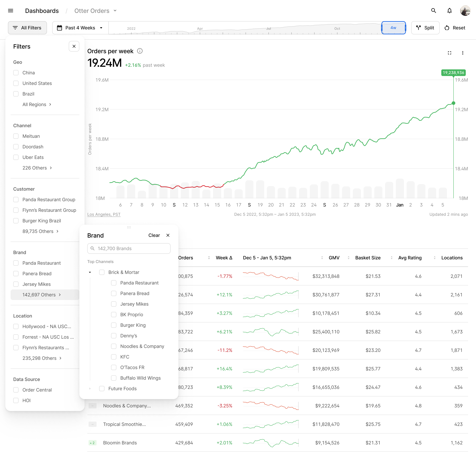Click the 4w timeline range handle
476x452 pixels.
393,28
